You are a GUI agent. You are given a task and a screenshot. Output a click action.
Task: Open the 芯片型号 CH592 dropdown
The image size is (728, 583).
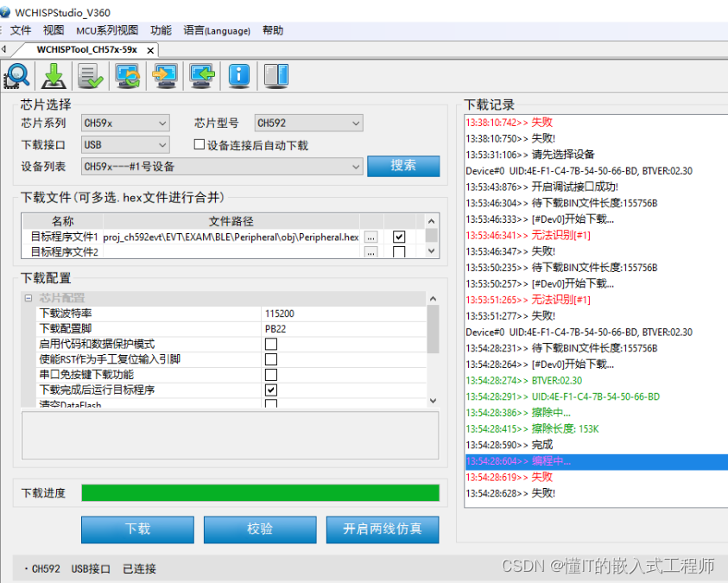coord(309,123)
